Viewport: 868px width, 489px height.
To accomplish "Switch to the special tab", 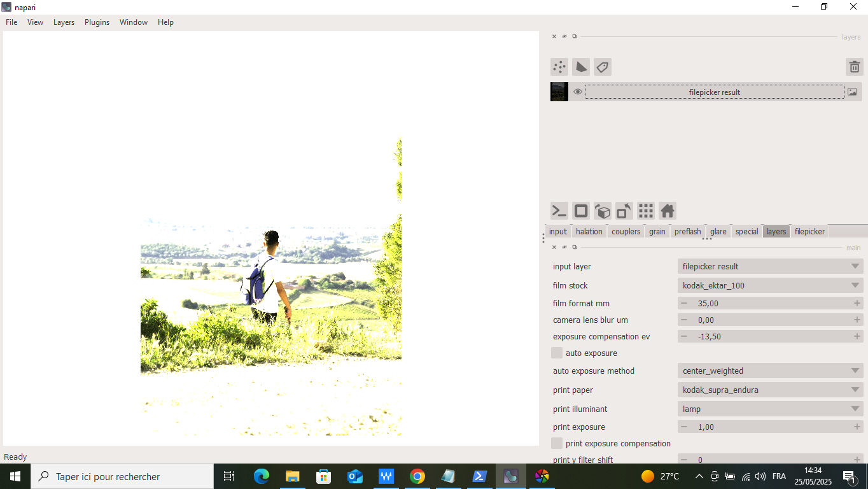I will point(746,232).
